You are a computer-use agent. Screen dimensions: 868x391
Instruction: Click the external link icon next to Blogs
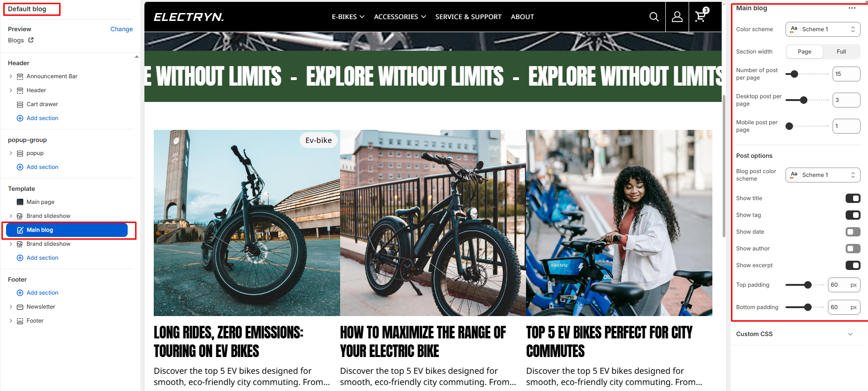[31, 40]
